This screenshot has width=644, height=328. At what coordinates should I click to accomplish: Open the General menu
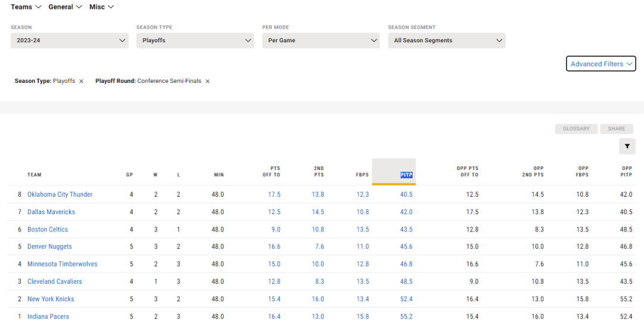coord(66,7)
